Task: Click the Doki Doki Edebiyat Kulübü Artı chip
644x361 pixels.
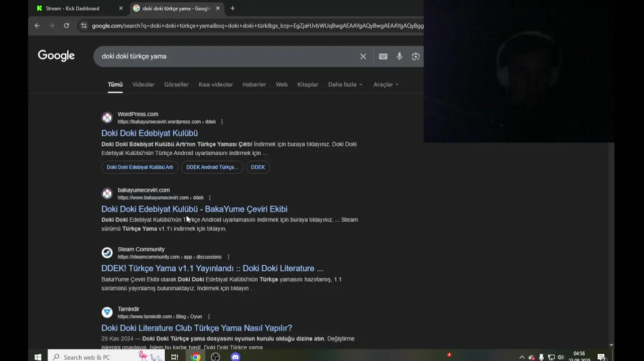Action: pos(140,167)
